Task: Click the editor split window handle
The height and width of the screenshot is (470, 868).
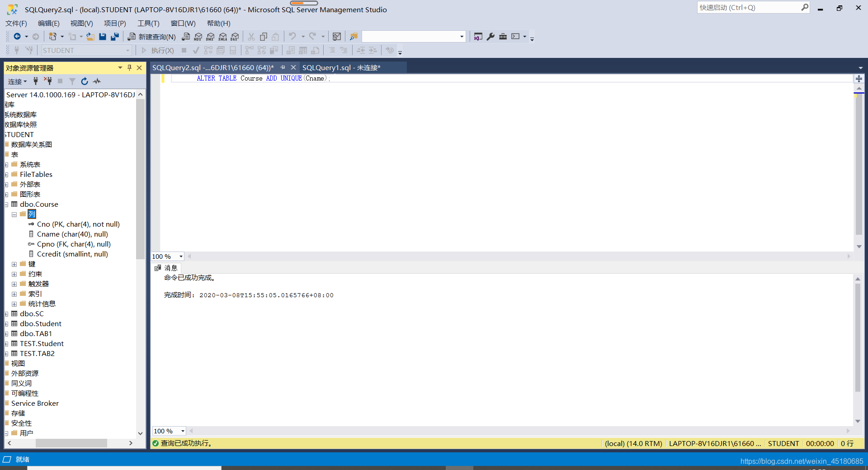Action: (859, 79)
